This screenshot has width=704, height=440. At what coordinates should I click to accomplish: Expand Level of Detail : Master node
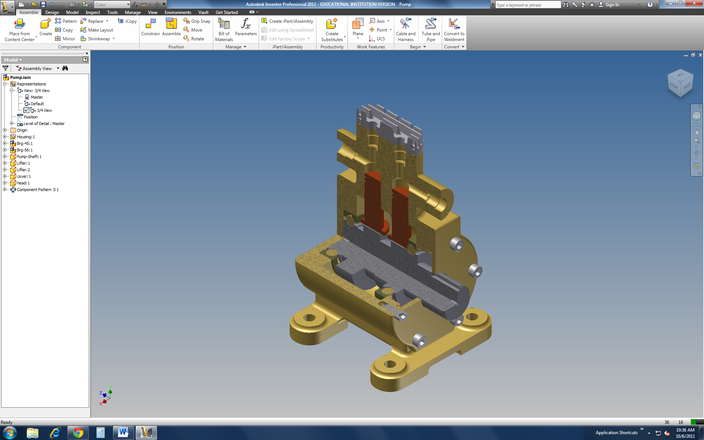click(x=12, y=123)
